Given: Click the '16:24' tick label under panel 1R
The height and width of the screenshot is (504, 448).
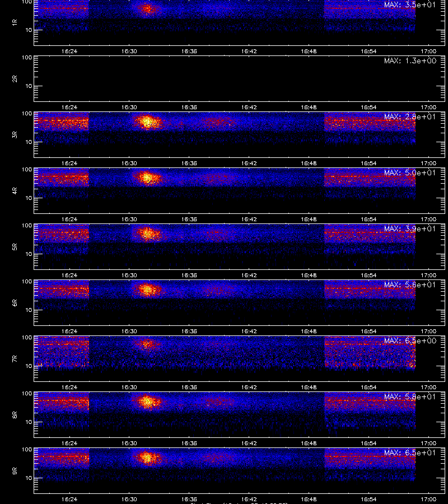Looking at the screenshot, I should (69, 51).
